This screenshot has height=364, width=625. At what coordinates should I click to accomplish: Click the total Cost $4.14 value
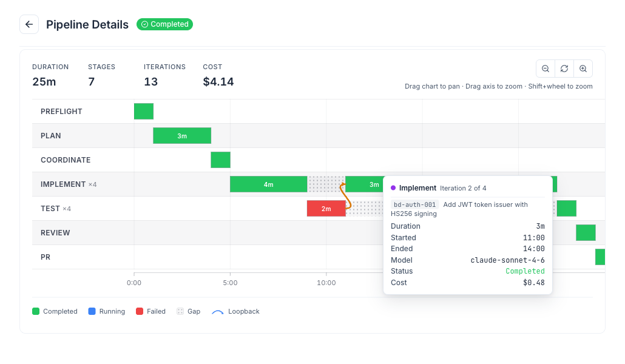pos(218,82)
